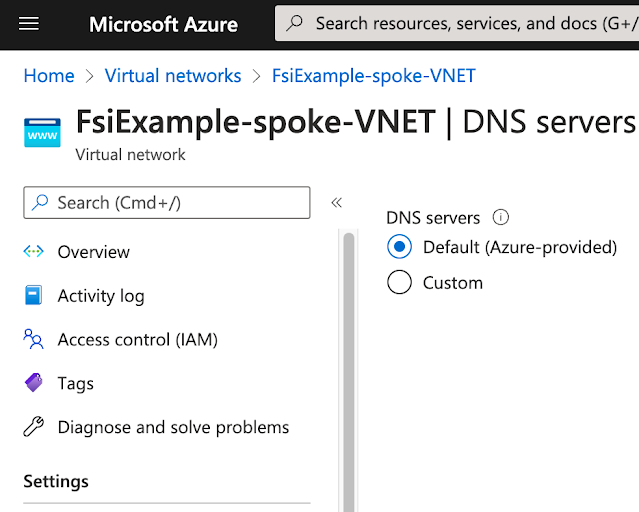Select the Custom DNS servers option
This screenshot has width=639, height=512.
point(399,283)
